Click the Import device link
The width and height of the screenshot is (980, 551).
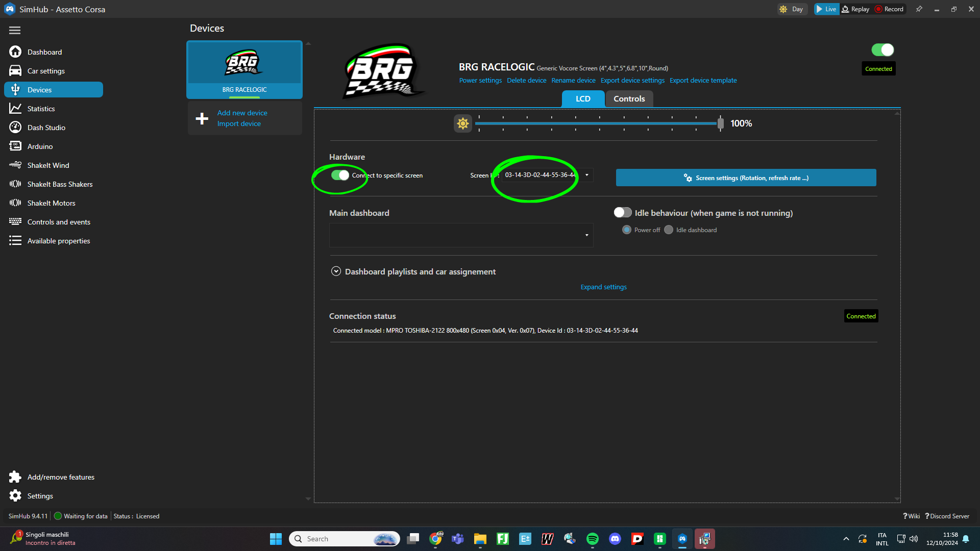click(239, 123)
